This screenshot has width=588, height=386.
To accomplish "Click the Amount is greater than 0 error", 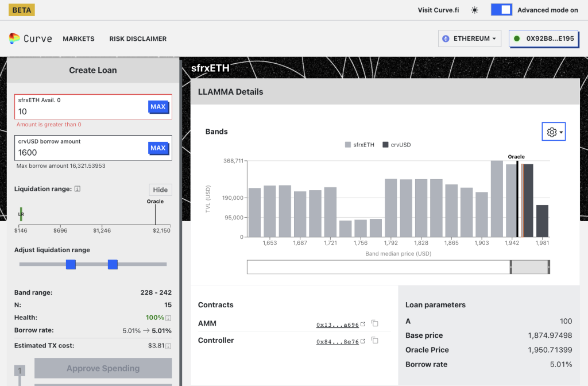I will [49, 125].
